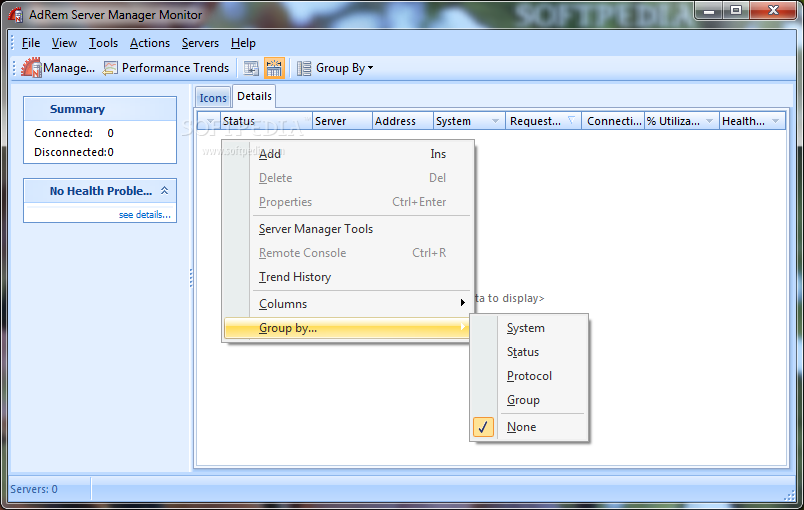This screenshot has width=804, height=510.
Task: Choose Group in the submenu
Action: pyautogui.click(x=529, y=400)
